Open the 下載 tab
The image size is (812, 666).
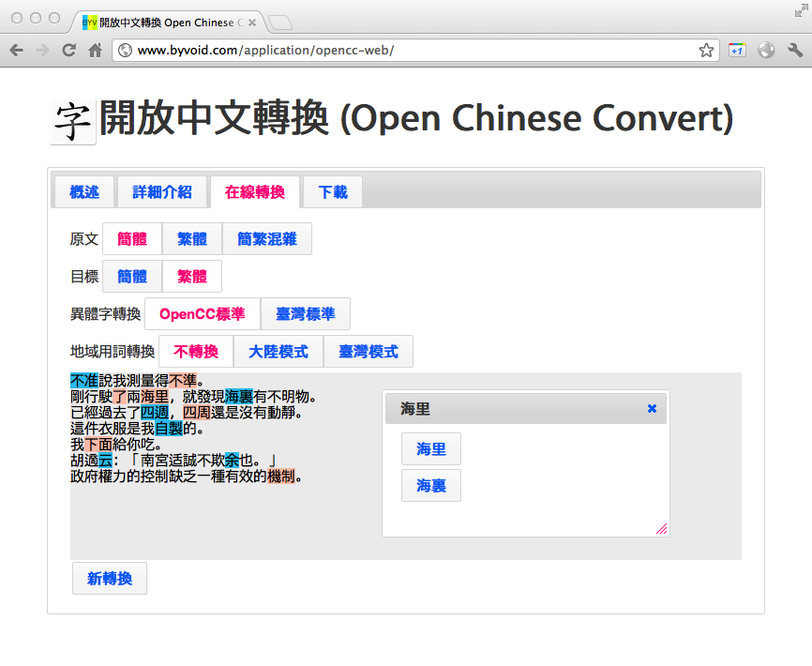333,192
